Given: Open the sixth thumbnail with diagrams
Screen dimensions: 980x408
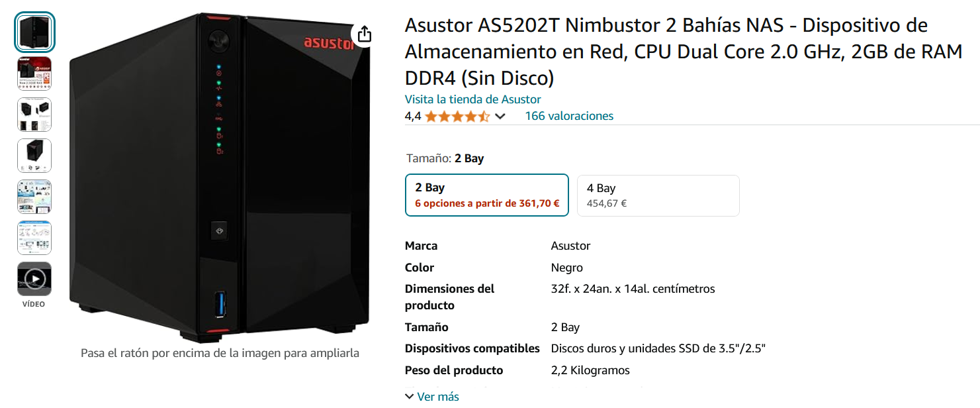Looking at the screenshot, I should (34, 238).
